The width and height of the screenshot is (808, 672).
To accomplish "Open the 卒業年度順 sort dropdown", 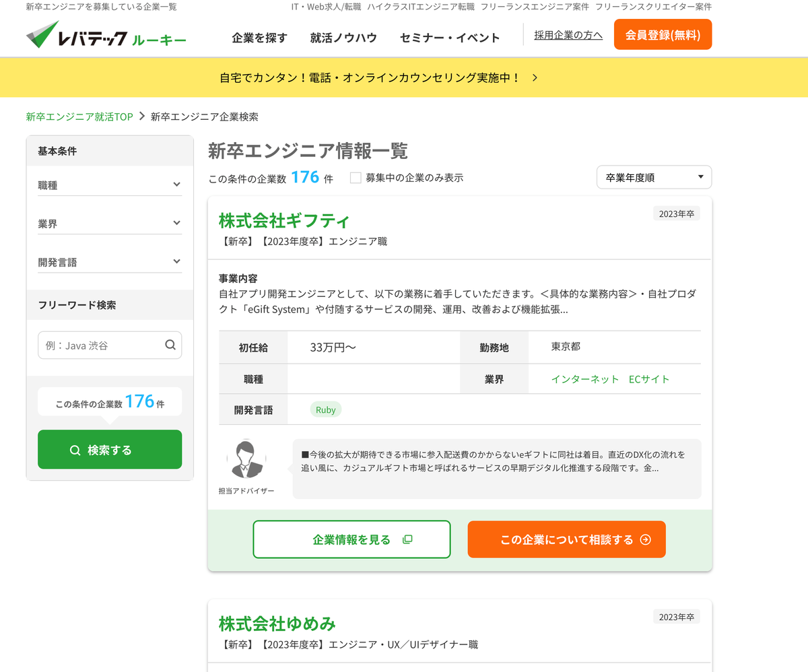I will (654, 177).
